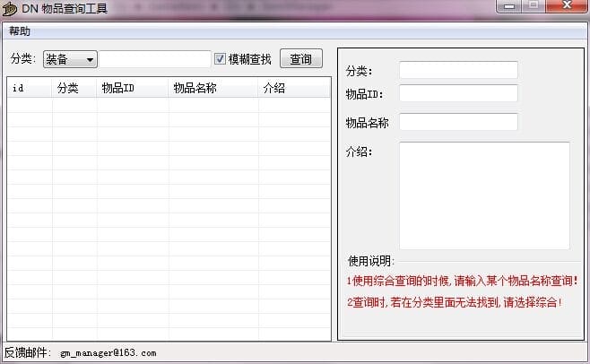Click the red instruction line starting 1使用综合查询
The image size is (590, 364).
click(463, 281)
